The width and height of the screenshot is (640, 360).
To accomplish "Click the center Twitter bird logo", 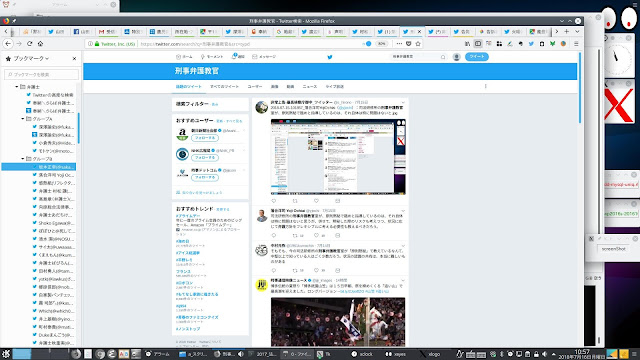I will (330, 57).
